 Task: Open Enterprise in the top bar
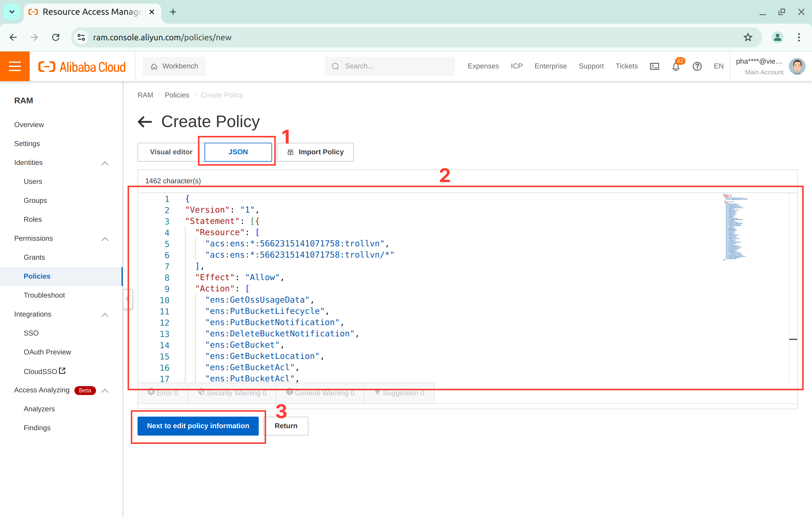click(x=550, y=66)
